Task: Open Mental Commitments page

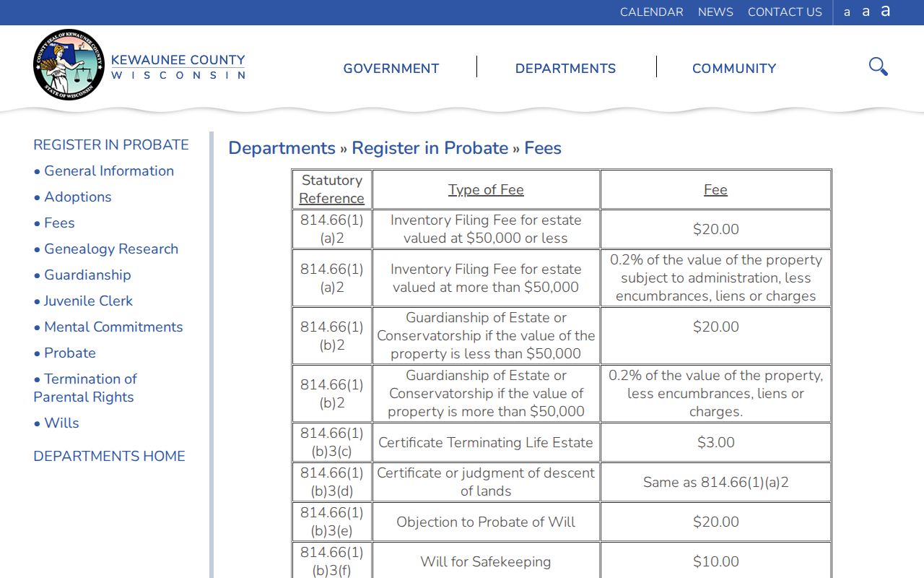Action: pos(113,327)
